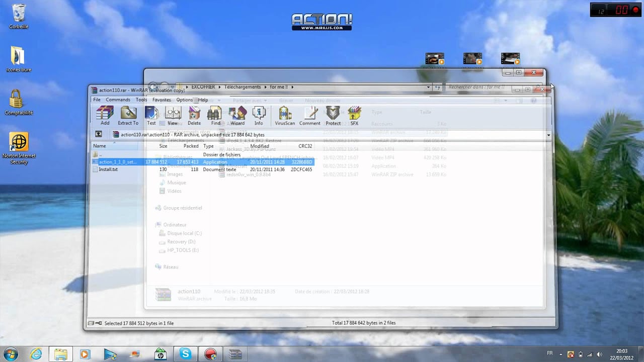Click the Delete files toolbar icon
Screen dimensions: 644x362
click(194, 116)
